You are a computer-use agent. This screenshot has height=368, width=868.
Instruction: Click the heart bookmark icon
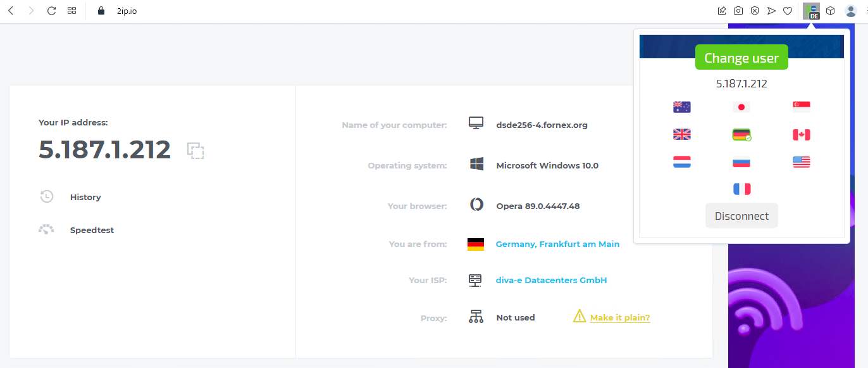(788, 11)
